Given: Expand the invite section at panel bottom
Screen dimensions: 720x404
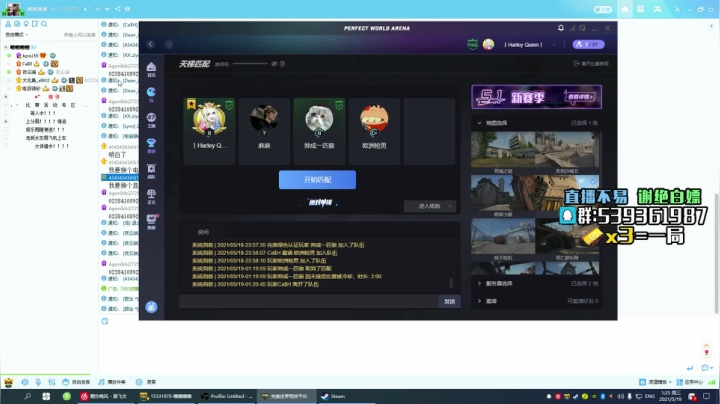Looking at the screenshot, I should (479, 301).
